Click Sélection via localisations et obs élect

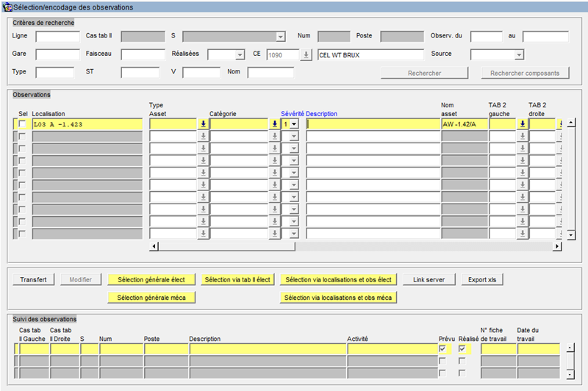tap(338, 280)
